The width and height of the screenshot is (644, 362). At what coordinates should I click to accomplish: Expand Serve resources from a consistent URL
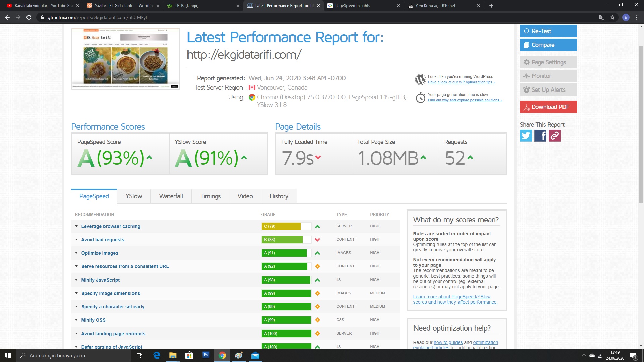click(x=125, y=266)
